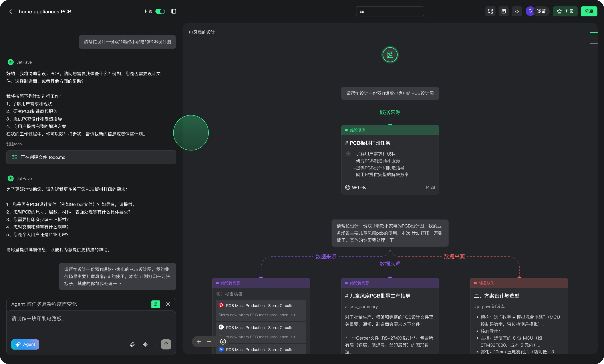Confirm the Agent prompt with the 是 toggle

(156, 304)
